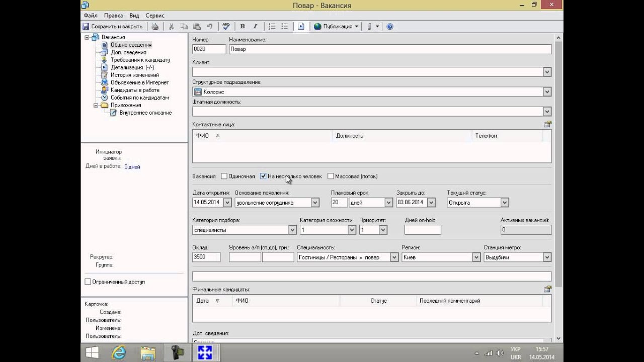The height and width of the screenshot is (362, 644).
Task: Open the Основание появления dropdown
Action: click(315, 203)
